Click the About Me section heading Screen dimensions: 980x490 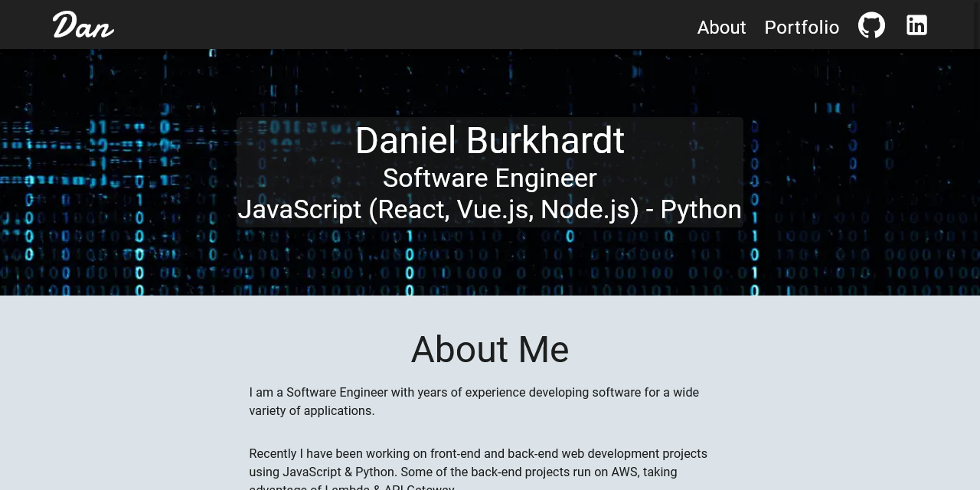(x=490, y=350)
